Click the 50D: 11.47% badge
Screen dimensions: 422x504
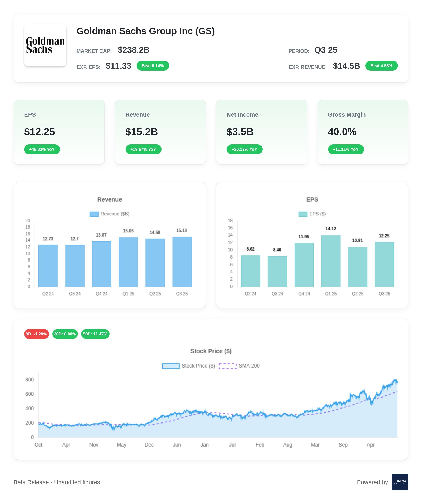(95, 334)
